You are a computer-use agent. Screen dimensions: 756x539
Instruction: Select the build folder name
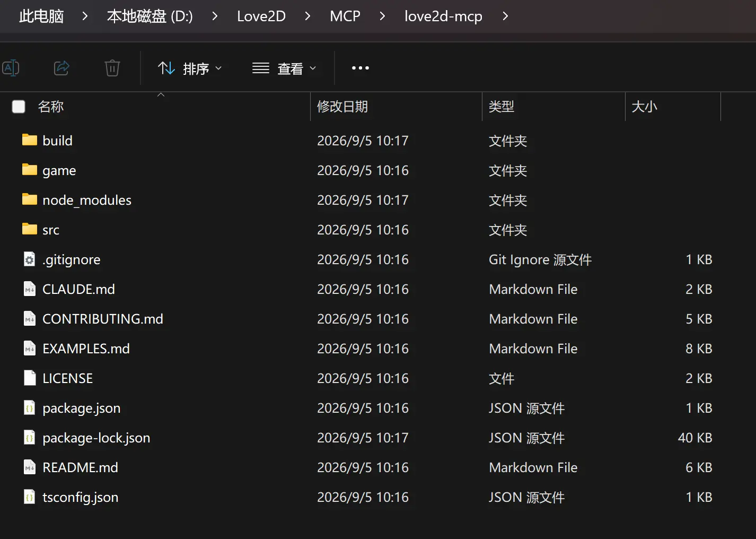click(x=57, y=141)
